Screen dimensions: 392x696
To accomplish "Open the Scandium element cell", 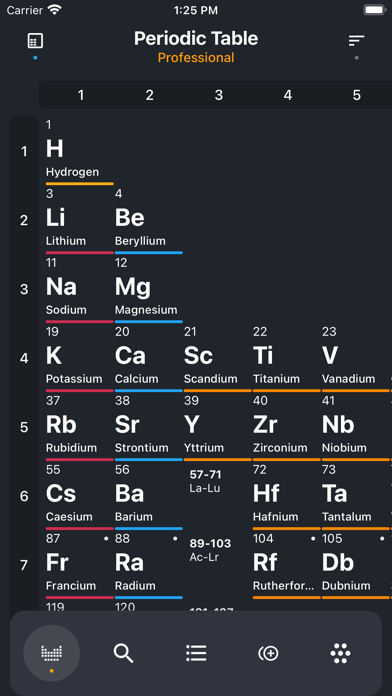I will [x=218, y=358].
